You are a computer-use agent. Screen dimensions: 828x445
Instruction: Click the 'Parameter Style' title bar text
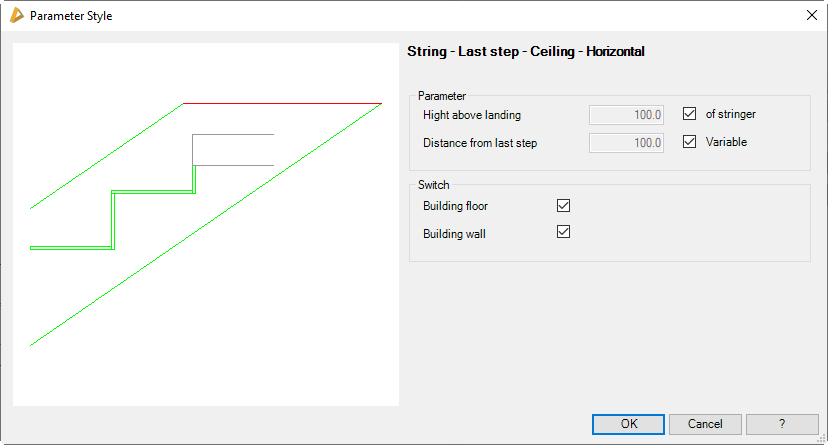71,16
